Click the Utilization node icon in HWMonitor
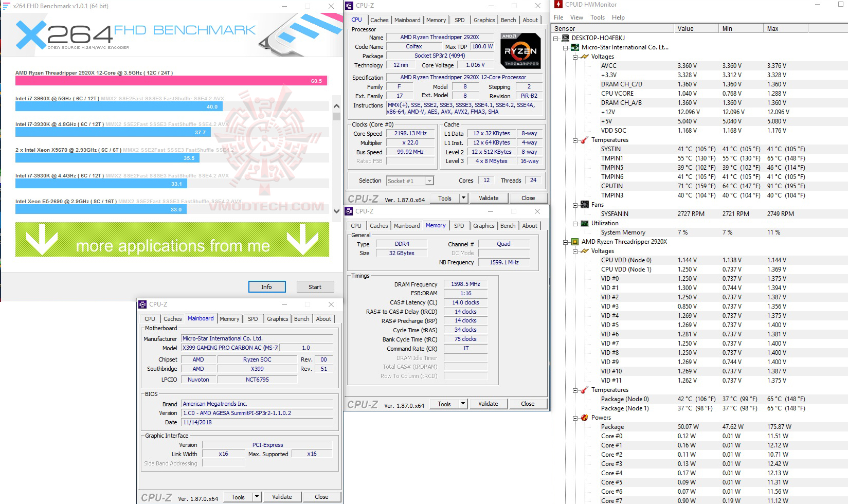This screenshot has width=848, height=504. point(585,223)
